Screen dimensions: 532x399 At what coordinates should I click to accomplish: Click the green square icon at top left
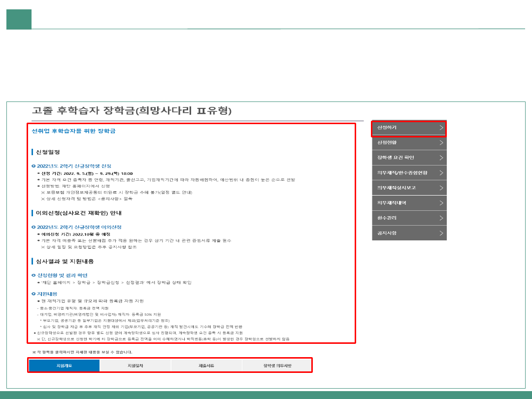(x=19, y=19)
